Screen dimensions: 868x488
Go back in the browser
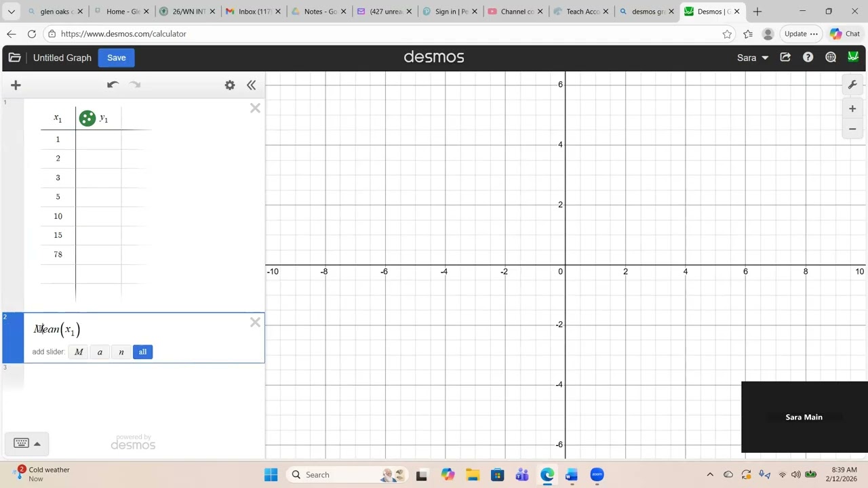click(12, 34)
